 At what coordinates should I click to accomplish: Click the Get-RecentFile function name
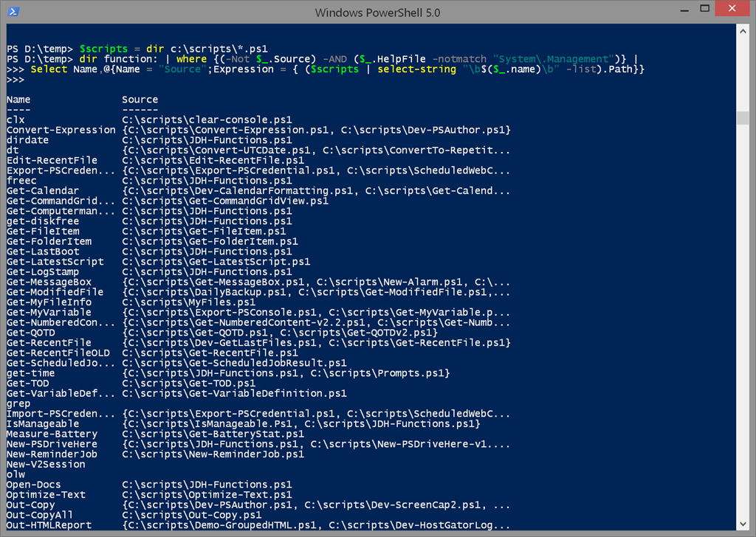pos(49,343)
